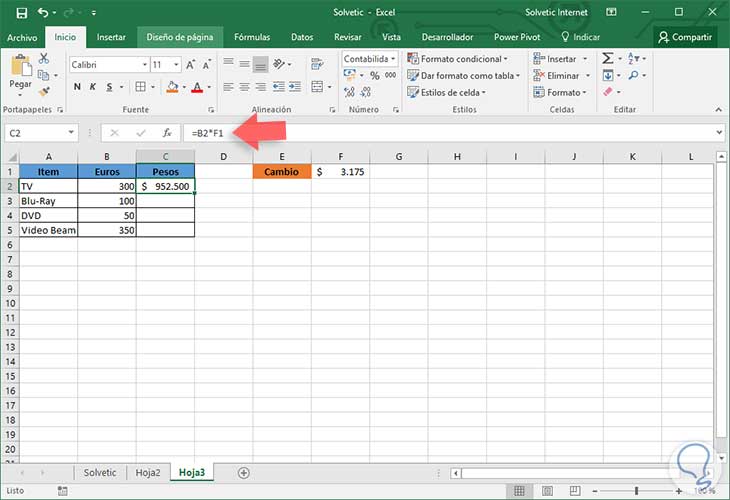This screenshot has width=730, height=500.
Task: Open Formato condicional dropdown
Action: [x=457, y=59]
